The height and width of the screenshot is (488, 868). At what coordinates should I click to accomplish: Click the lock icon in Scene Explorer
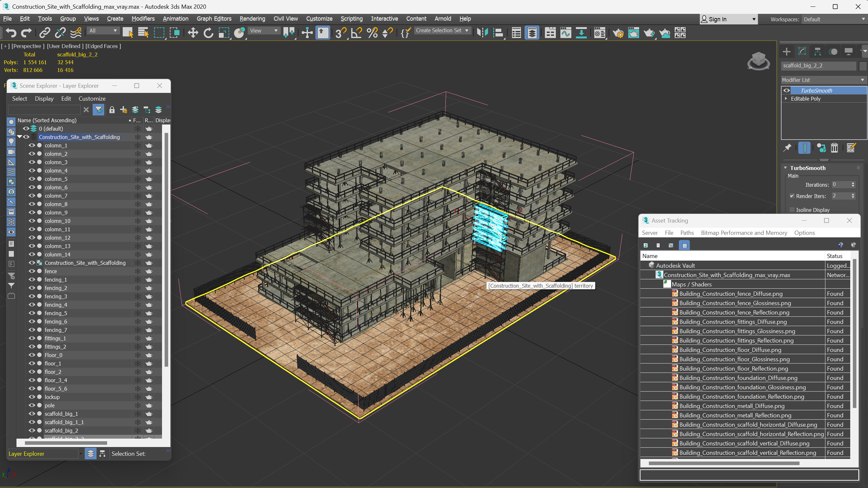coord(112,110)
